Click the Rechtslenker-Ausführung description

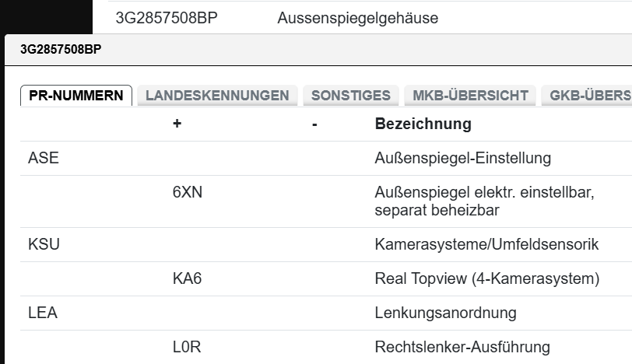[462, 347]
